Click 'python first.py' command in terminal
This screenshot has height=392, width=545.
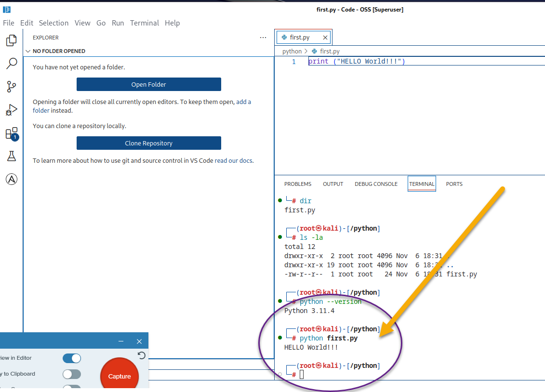329,338
